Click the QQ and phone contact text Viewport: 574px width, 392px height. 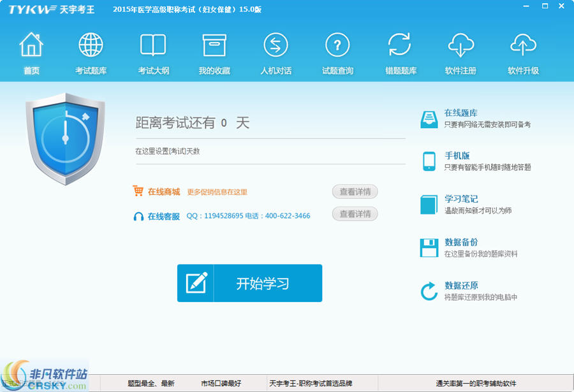click(248, 216)
